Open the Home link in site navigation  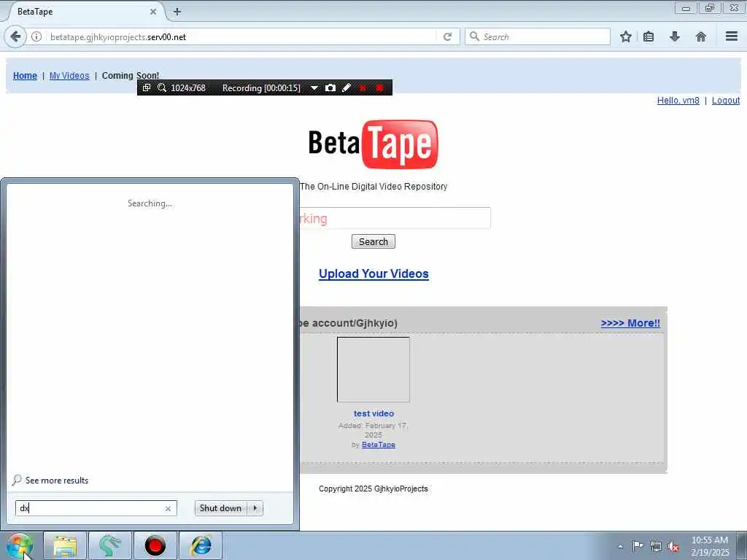pyautogui.click(x=25, y=76)
